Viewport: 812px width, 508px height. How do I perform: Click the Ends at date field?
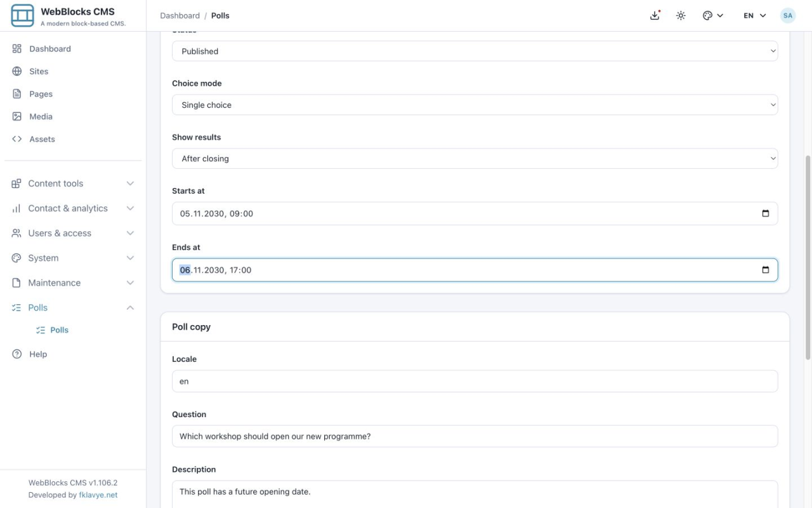click(475, 270)
